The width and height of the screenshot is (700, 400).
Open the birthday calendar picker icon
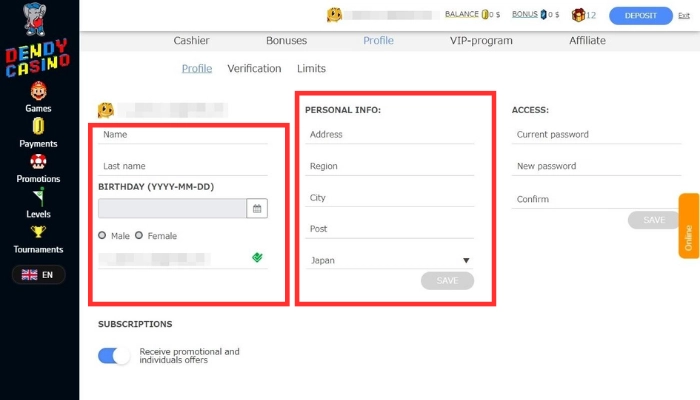coord(257,208)
